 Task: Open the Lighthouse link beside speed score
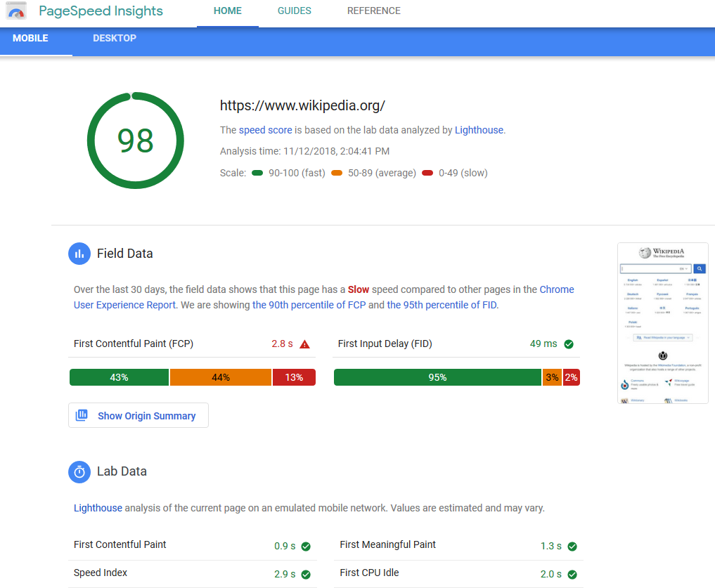point(479,130)
